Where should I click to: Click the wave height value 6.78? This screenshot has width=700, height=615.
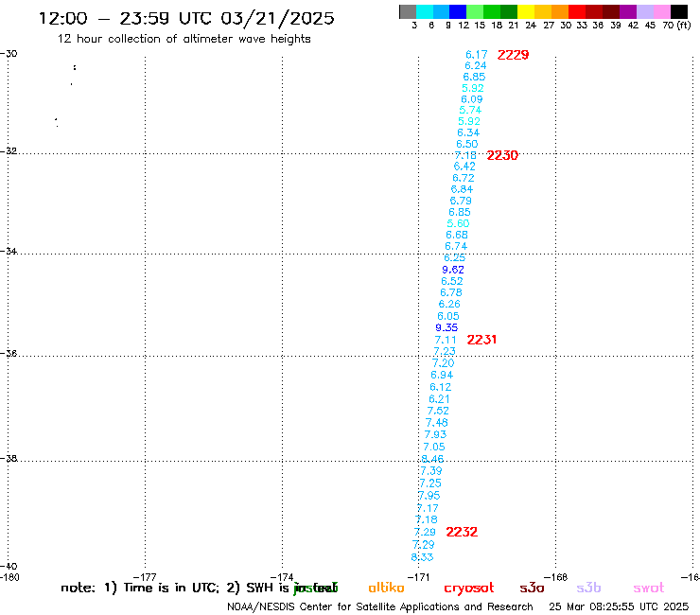pyautogui.click(x=451, y=292)
